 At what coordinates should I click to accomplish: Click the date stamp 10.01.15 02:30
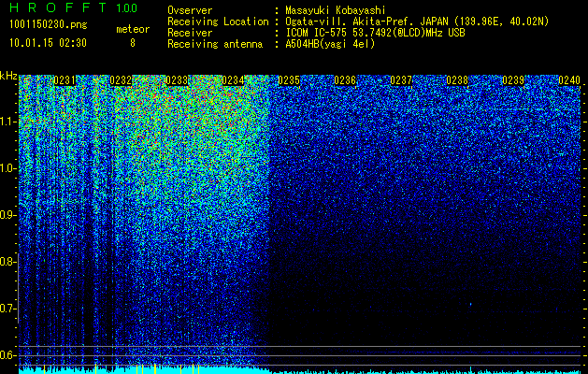48,43
